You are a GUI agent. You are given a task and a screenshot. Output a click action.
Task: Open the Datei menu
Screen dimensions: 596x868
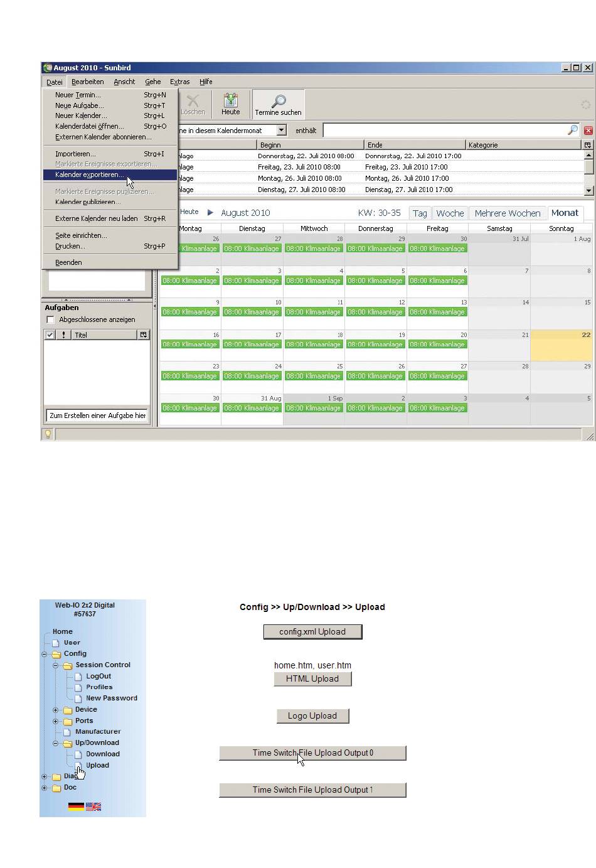click(55, 82)
